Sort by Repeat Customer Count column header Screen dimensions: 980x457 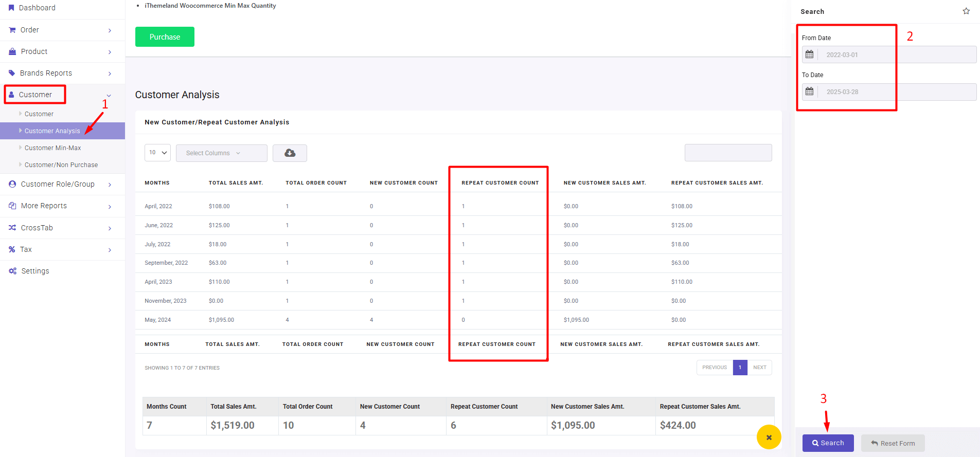point(500,183)
